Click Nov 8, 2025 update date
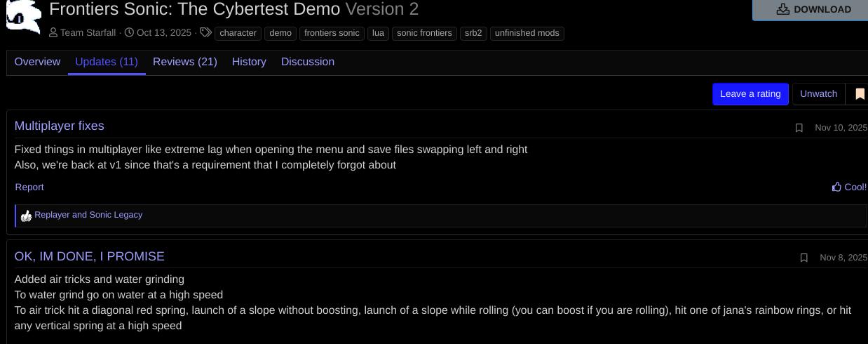This screenshot has width=868, height=344. point(843,258)
